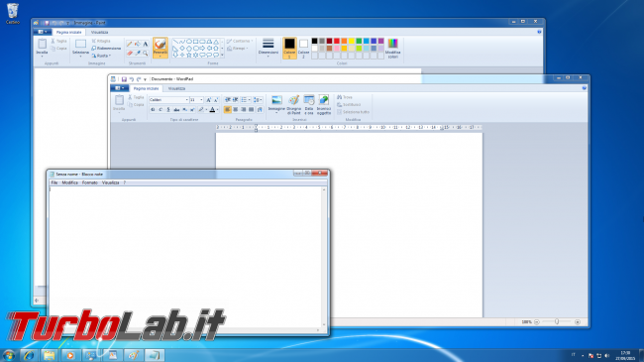Image resolution: width=644 pixels, height=362 pixels.
Task: Click the decrease indent icon in WordPad
Action: tap(227, 100)
